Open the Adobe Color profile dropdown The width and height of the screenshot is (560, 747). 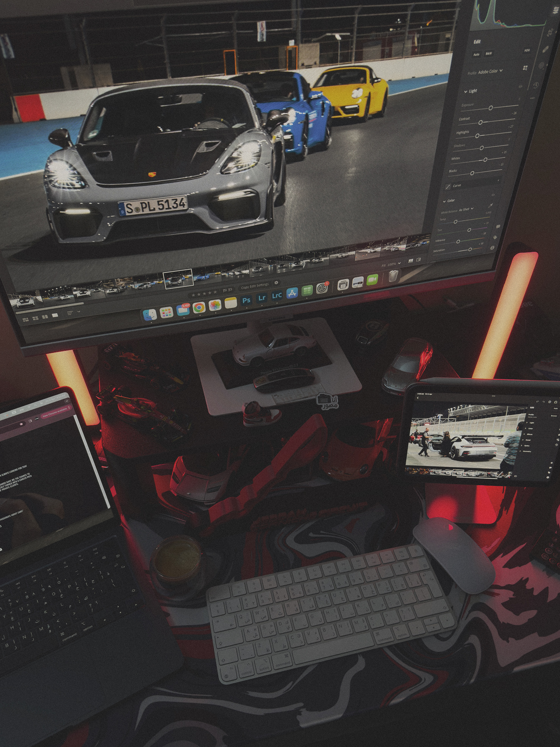[490, 71]
